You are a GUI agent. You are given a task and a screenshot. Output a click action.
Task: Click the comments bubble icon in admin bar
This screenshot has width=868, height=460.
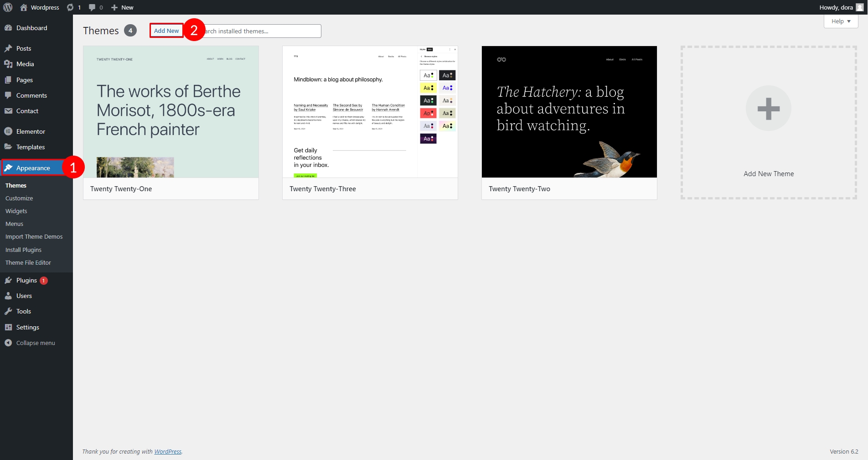[92, 7]
